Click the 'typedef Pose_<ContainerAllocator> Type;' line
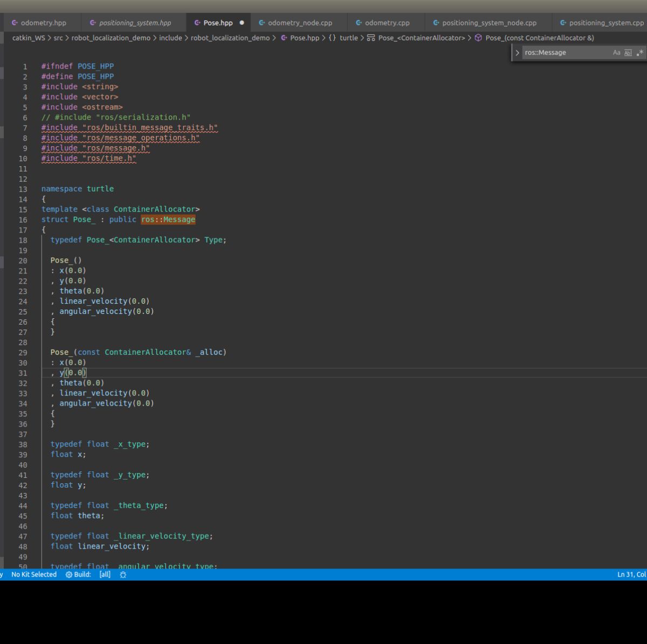Screen dimensions: 647x644 coord(139,240)
